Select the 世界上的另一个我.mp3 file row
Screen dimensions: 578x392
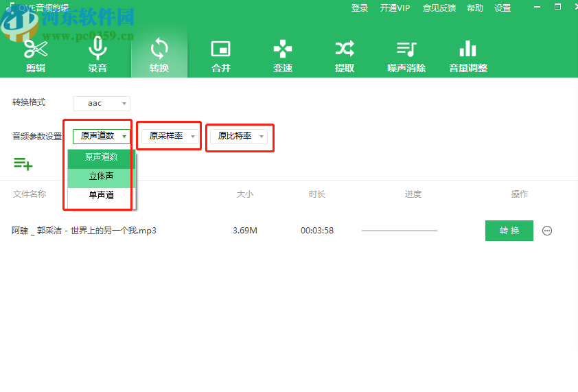[x=84, y=231]
